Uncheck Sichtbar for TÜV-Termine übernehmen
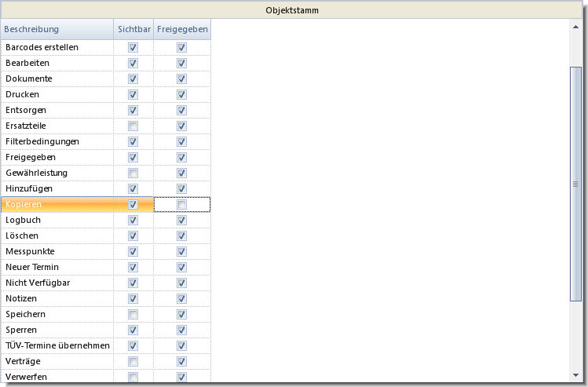The image size is (588, 387). [x=133, y=345]
